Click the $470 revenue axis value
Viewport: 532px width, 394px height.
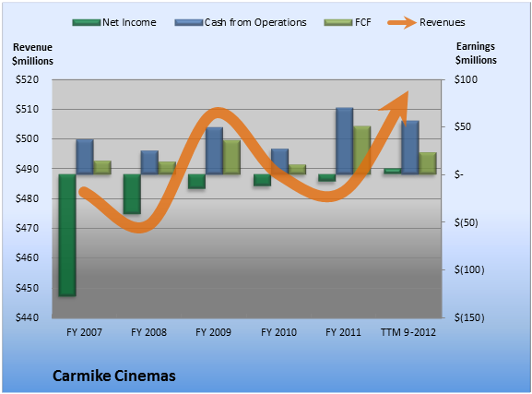pos(27,228)
